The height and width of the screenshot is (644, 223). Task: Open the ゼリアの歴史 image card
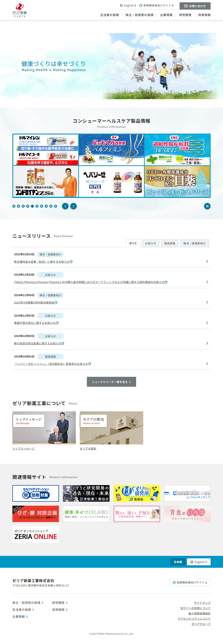[x=111, y=428]
